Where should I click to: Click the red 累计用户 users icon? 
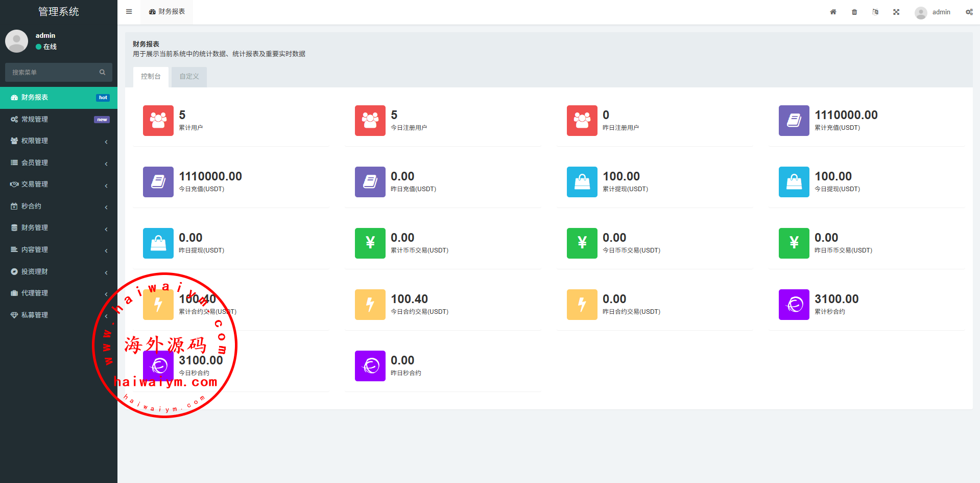tap(158, 121)
